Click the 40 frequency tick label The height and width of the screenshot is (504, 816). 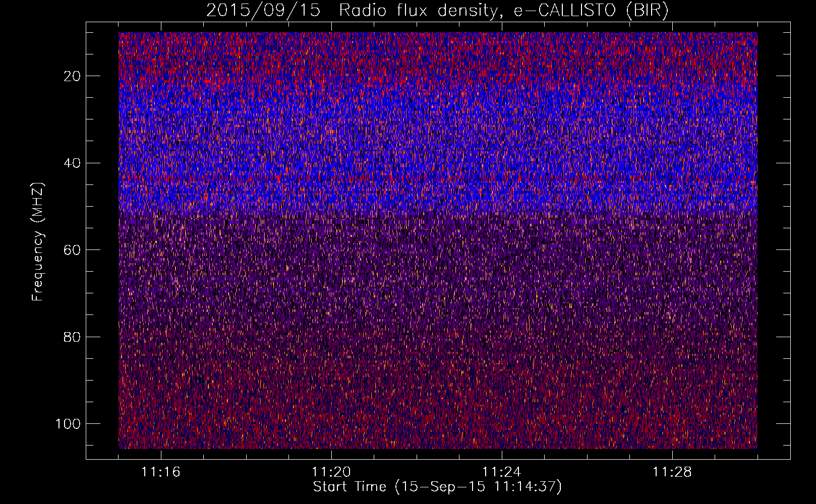click(x=73, y=163)
